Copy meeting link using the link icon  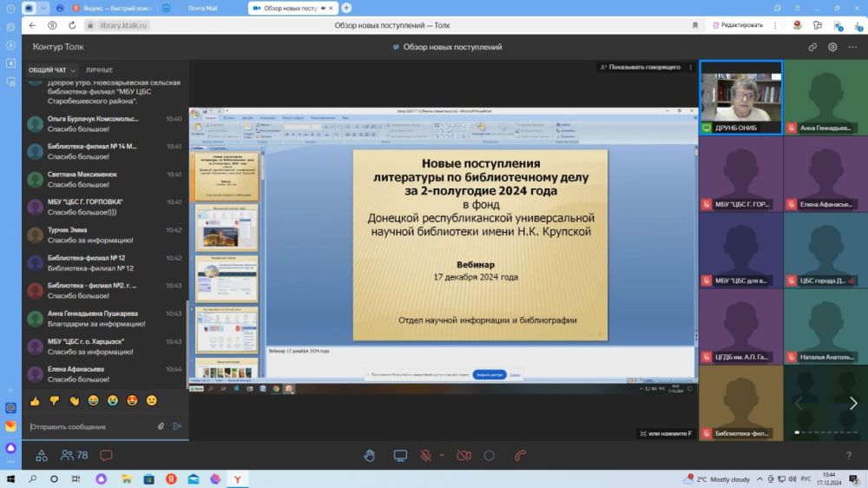[x=812, y=47]
